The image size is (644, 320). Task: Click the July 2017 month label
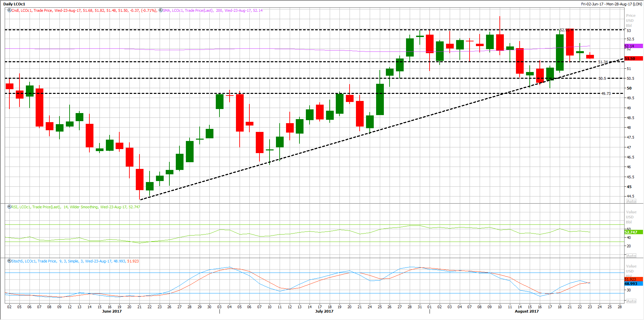[x=324, y=311]
